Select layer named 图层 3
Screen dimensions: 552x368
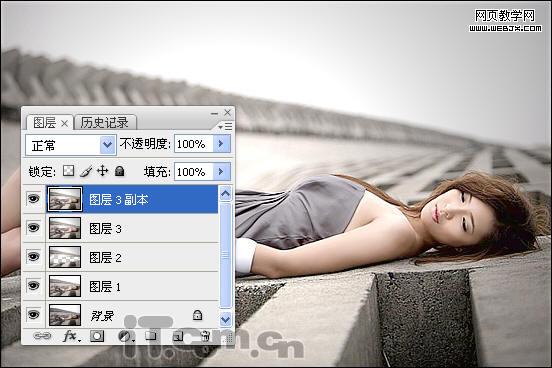pos(105,229)
